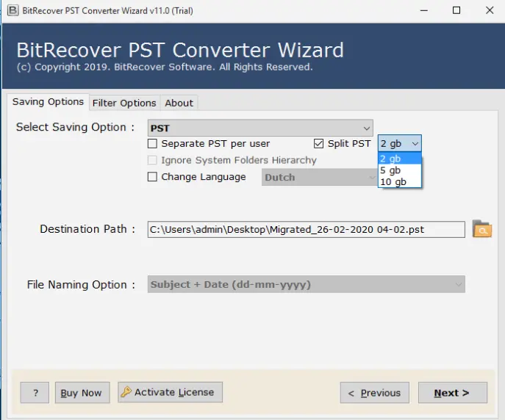The width and height of the screenshot is (505, 420).
Task: Collapse the Split PST size dropdown
Action: (415, 144)
